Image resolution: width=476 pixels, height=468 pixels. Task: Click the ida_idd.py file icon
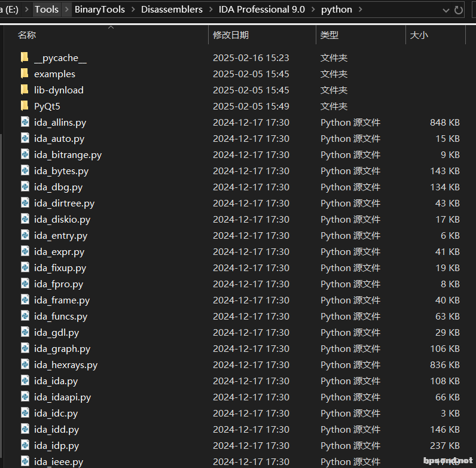25,429
